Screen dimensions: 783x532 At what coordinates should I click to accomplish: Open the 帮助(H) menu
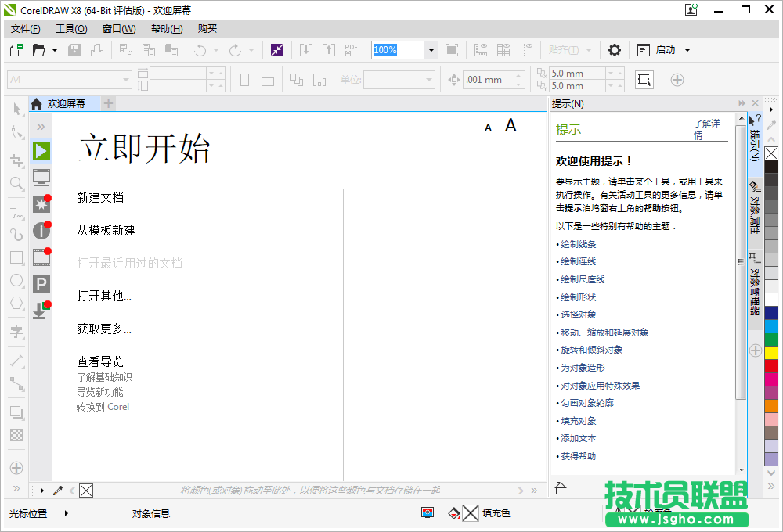[x=167, y=29]
